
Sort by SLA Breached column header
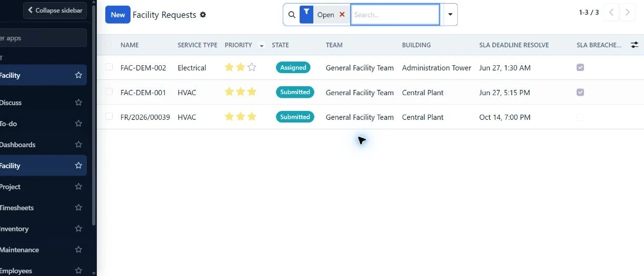(599, 45)
